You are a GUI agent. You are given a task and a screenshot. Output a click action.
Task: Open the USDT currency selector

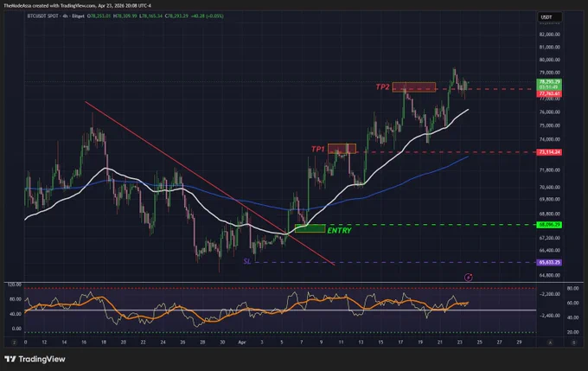pos(550,17)
